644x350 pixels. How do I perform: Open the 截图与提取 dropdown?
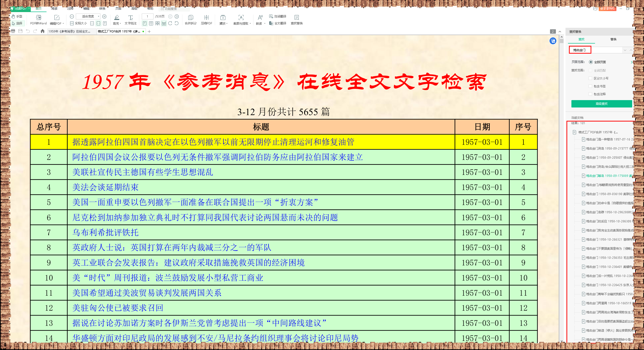click(x=250, y=23)
